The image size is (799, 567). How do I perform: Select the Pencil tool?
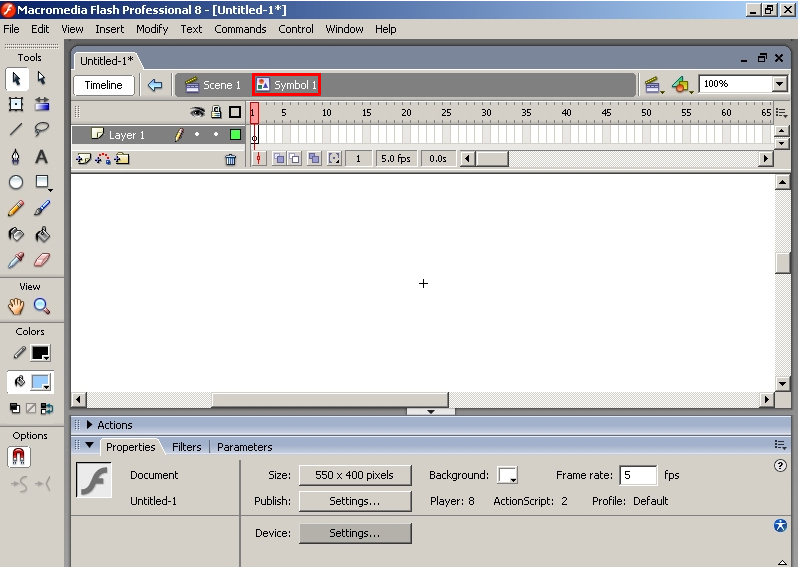click(x=16, y=208)
